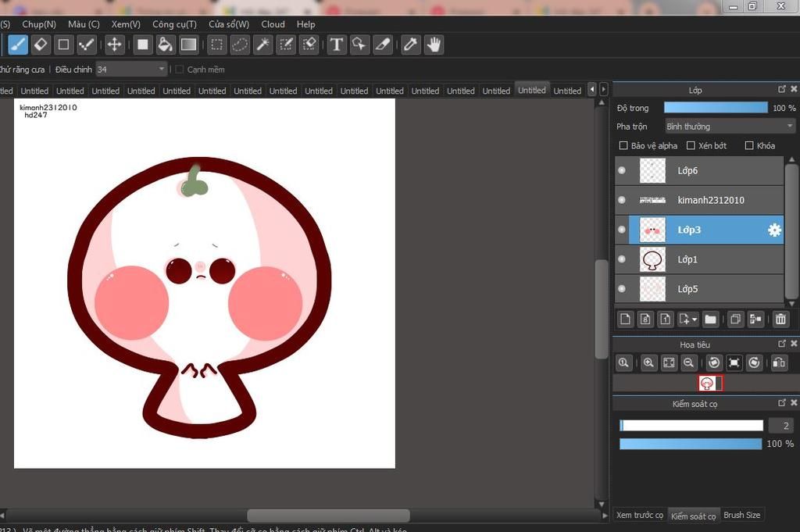Toggle visibility of layer Lớp6

[621, 170]
